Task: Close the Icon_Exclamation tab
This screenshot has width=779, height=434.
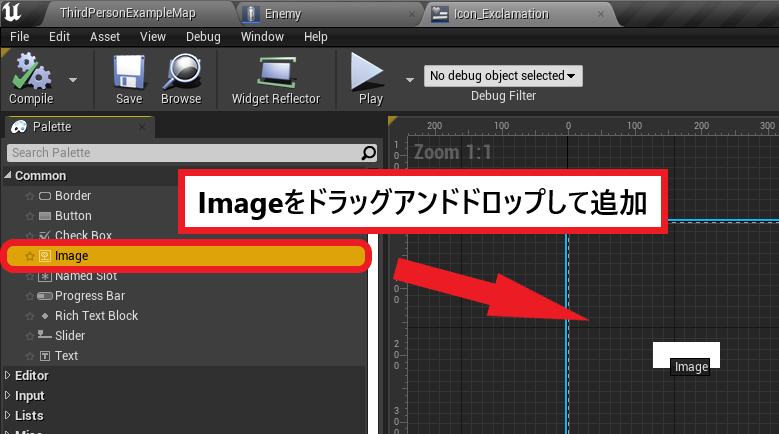Action: click(x=601, y=14)
